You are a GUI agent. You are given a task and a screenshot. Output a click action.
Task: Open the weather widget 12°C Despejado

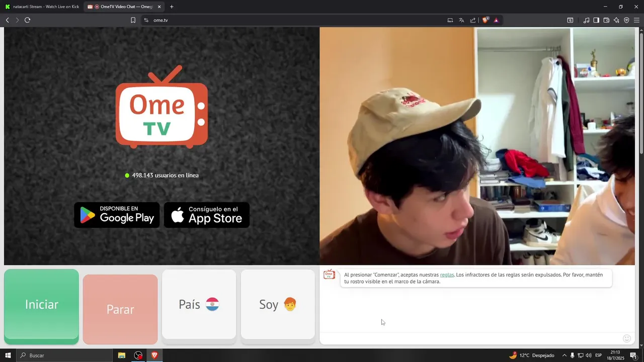click(x=531, y=355)
